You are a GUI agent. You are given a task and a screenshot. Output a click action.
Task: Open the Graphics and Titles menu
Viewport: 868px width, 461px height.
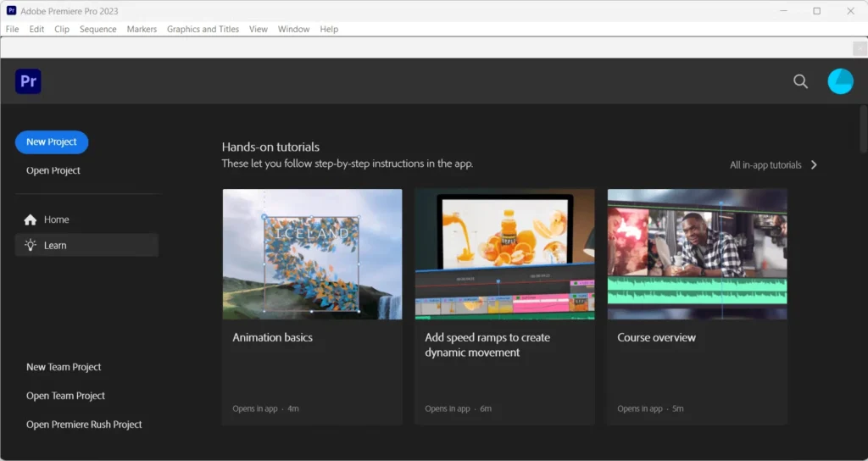click(x=203, y=29)
